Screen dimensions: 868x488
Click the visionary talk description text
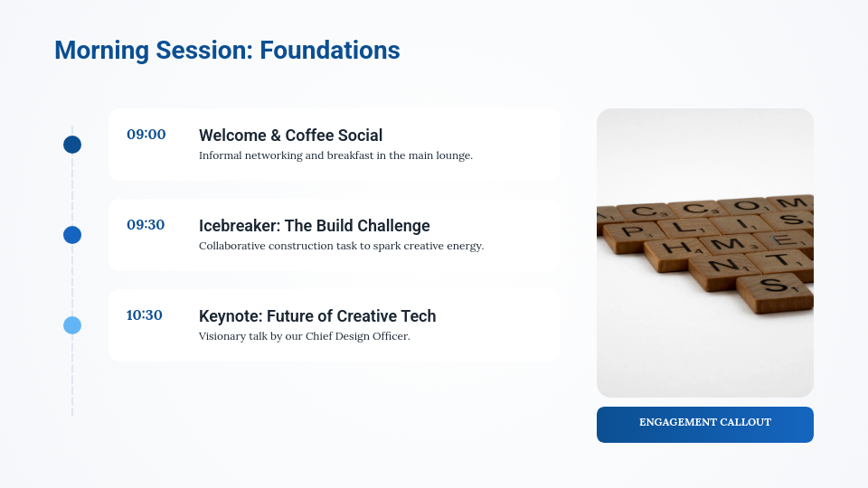tap(304, 336)
